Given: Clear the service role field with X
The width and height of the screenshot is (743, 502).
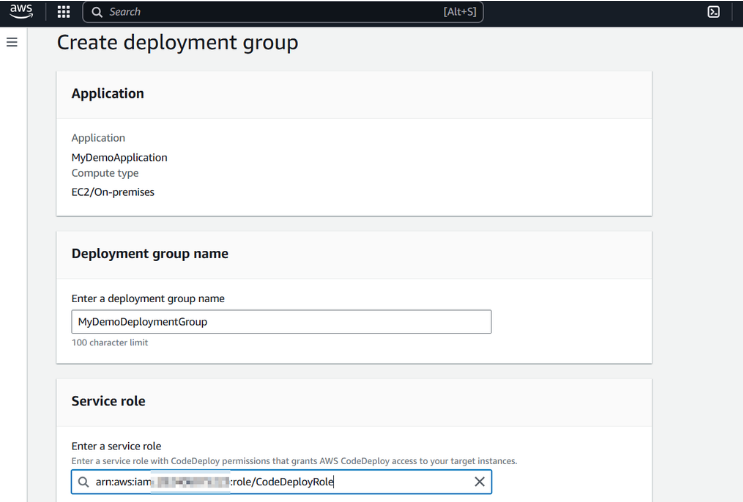Looking at the screenshot, I should point(480,482).
